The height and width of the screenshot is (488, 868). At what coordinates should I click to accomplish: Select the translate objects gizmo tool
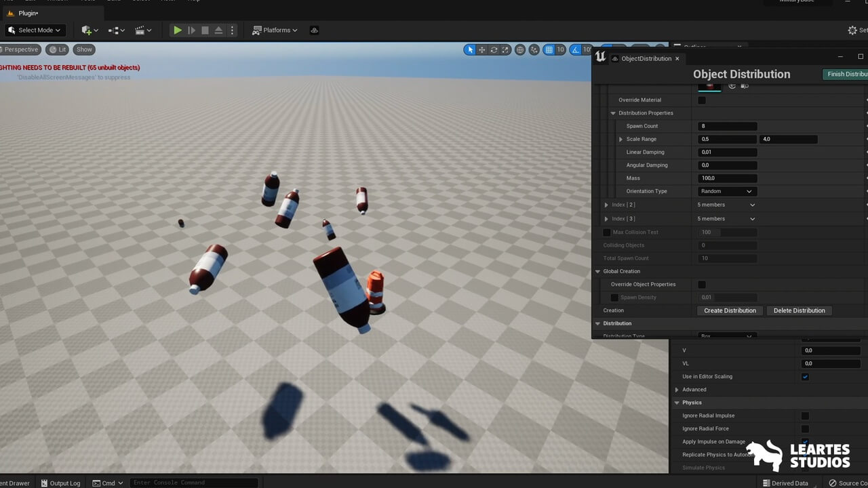481,49
